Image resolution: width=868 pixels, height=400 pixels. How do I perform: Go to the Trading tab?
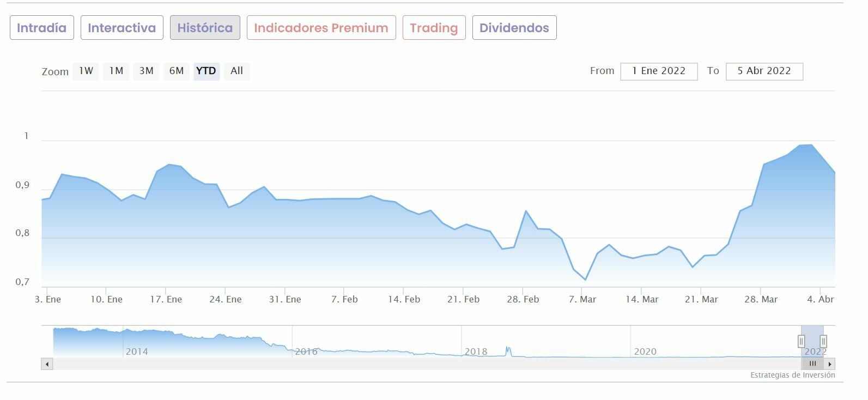tap(434, 28)
